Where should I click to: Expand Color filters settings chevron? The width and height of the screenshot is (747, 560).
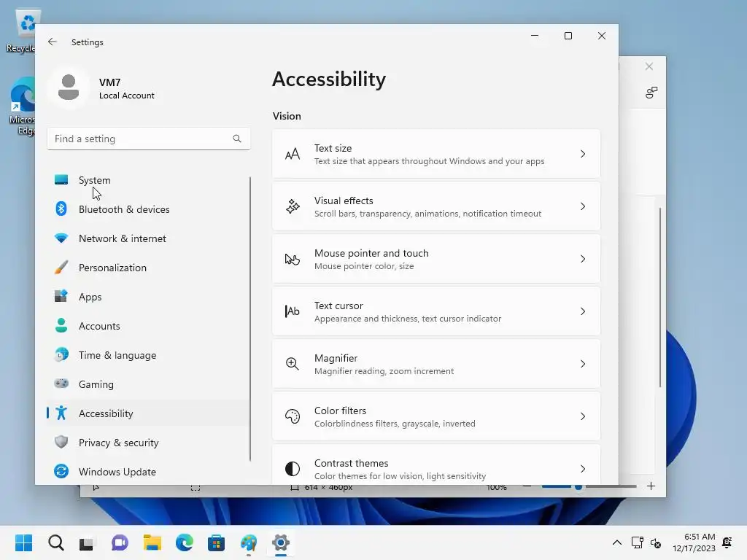[583, 416]
